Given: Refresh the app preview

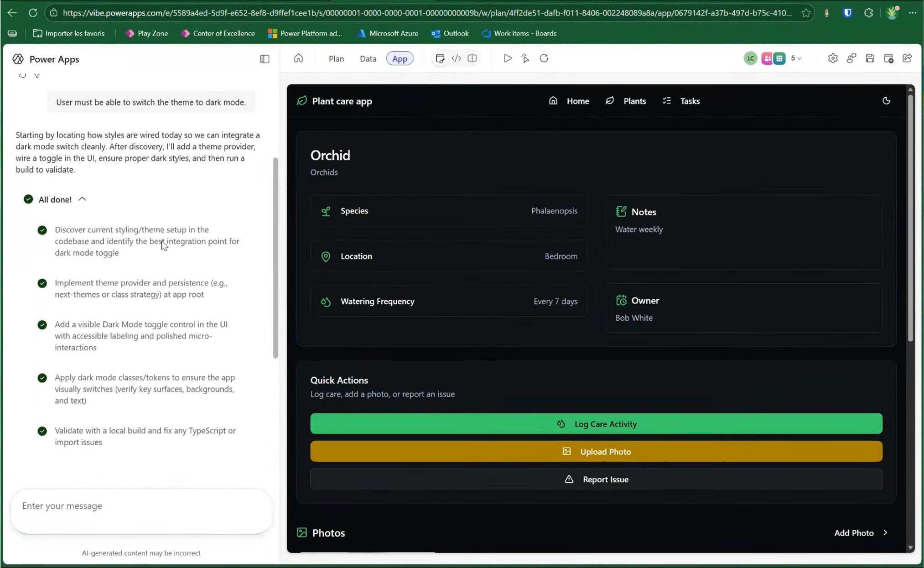Looking at the screenshot, I should click(544, 58).
